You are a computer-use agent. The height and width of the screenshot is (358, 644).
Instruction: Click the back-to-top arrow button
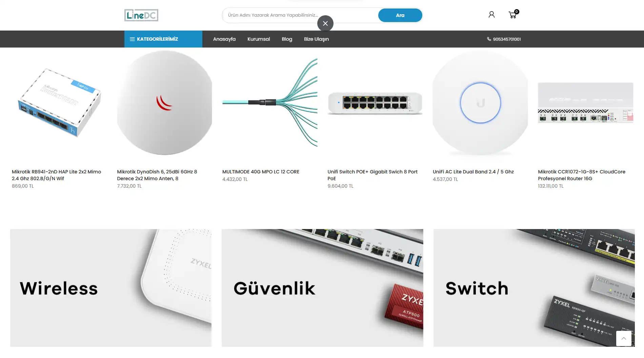tap(624, 338)
